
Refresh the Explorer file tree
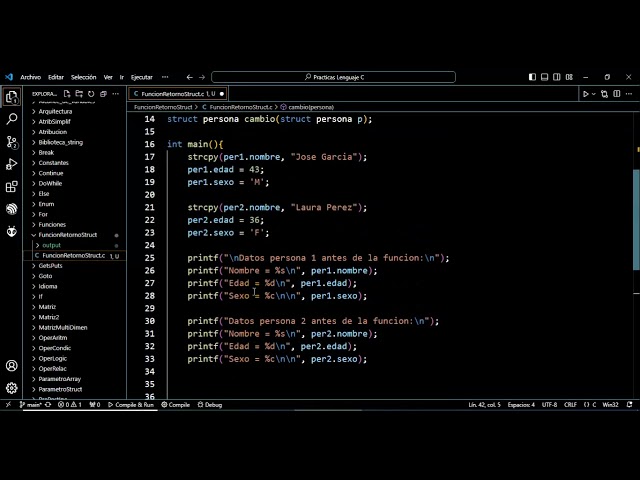click(91, 94)
